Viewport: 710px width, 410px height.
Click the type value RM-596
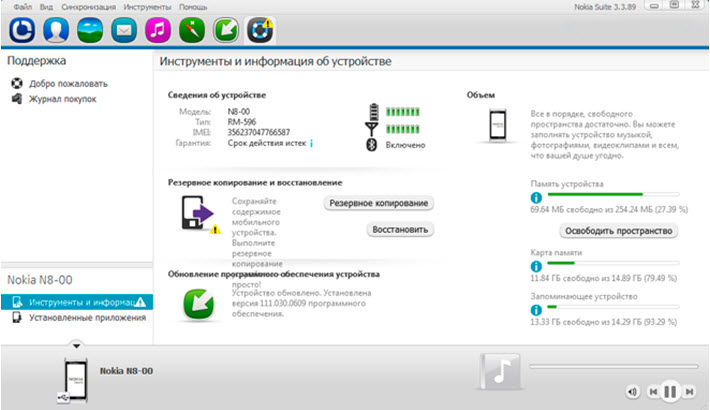(242, 122)
